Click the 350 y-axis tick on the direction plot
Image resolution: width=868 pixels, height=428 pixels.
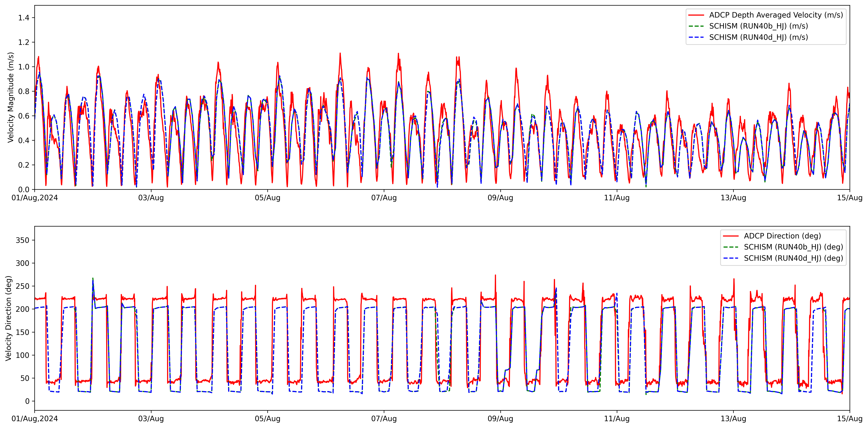[23, 240]
